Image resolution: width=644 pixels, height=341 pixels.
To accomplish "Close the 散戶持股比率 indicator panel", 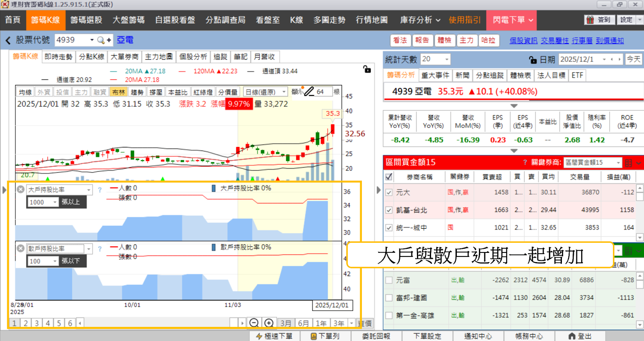I will (21, 248).
